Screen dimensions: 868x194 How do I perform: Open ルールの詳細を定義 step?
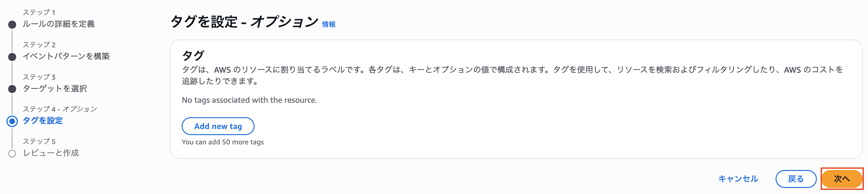pyautogui.click(x=59, y=24)
